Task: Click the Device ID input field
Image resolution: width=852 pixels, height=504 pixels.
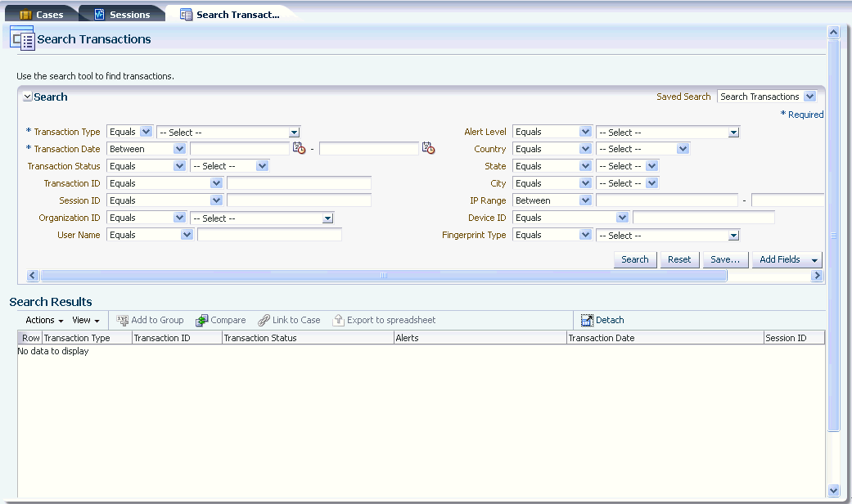Action: click(704, 218)
